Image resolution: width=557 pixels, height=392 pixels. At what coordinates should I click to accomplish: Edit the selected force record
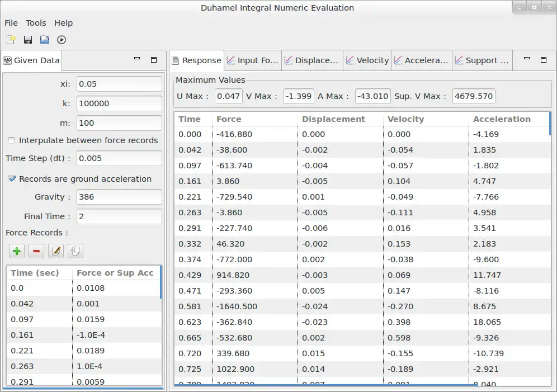click(x=56, y=251)
